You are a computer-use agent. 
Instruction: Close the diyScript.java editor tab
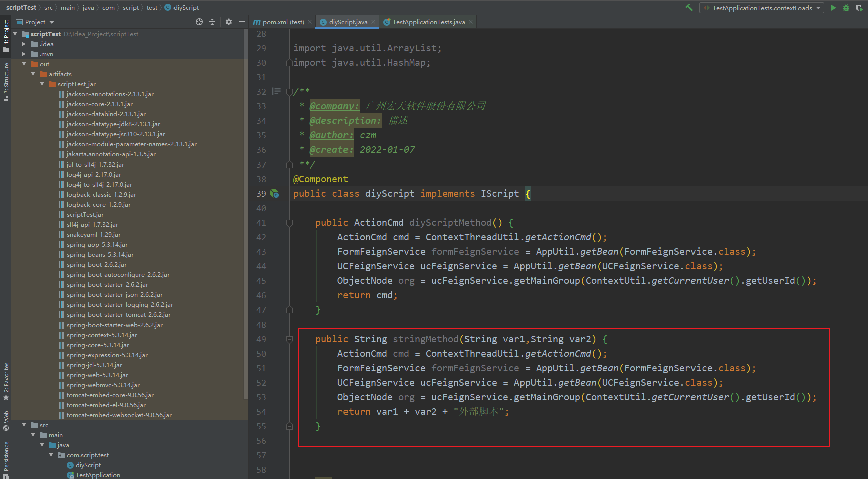click(373, 22)
